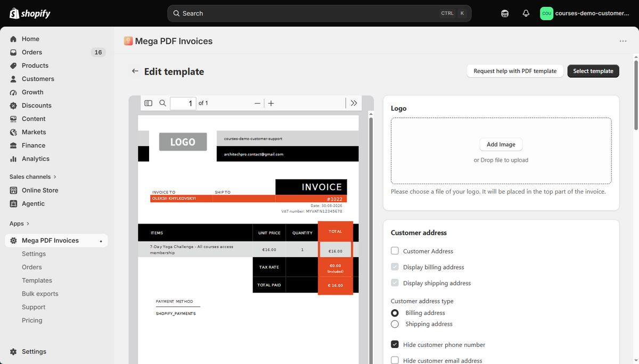Open the Settings submenu item

click(34, 254)
